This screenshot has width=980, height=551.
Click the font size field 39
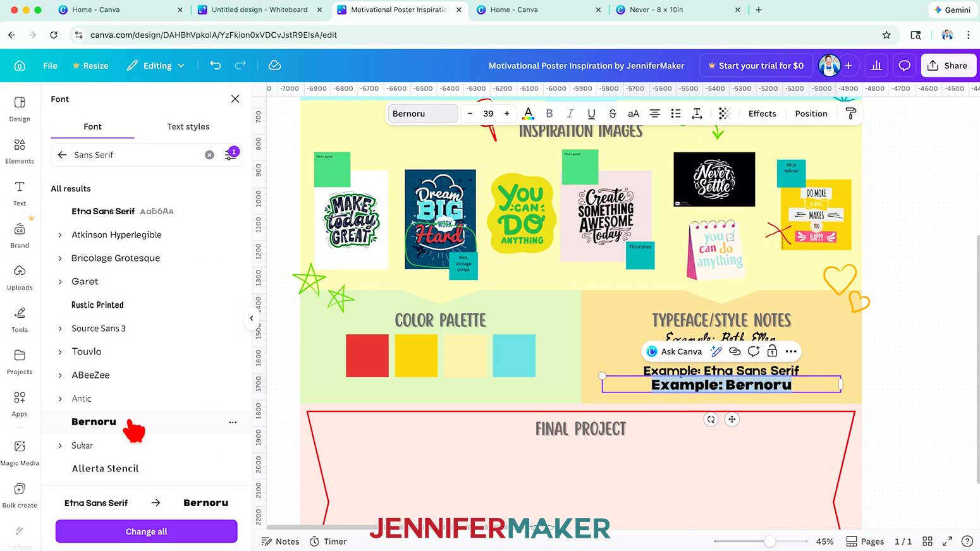coord(488,114)
